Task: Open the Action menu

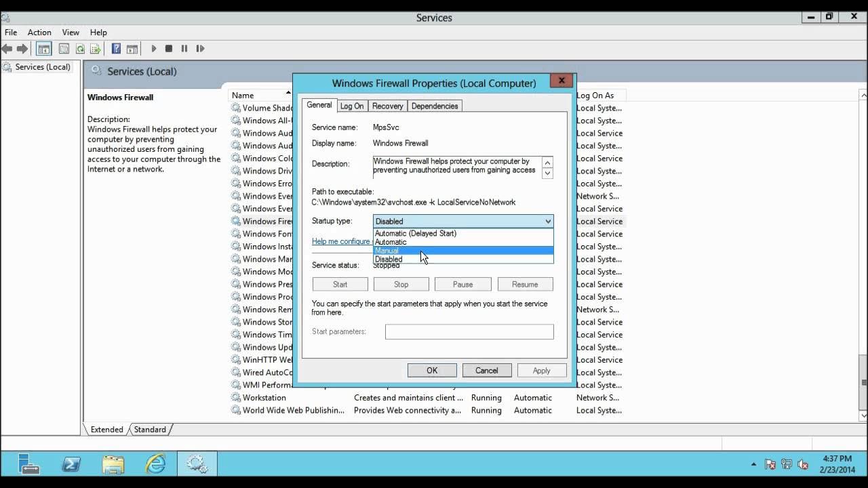Action: (x=39, y=32)
